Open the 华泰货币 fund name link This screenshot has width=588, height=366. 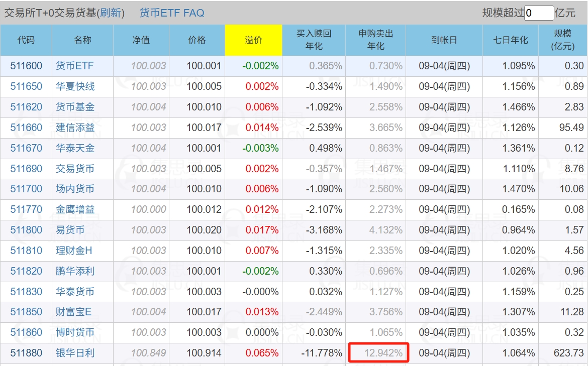[x=75, y=292]
